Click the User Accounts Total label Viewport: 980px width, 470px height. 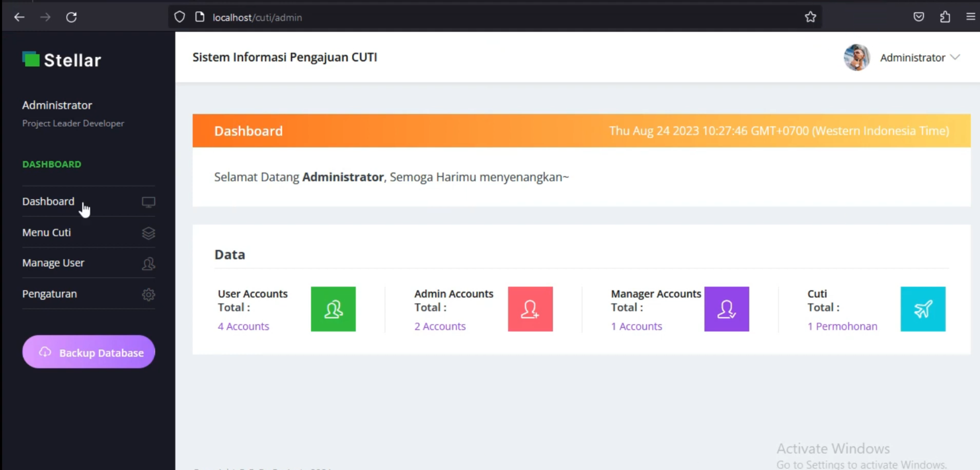(253, 300)
